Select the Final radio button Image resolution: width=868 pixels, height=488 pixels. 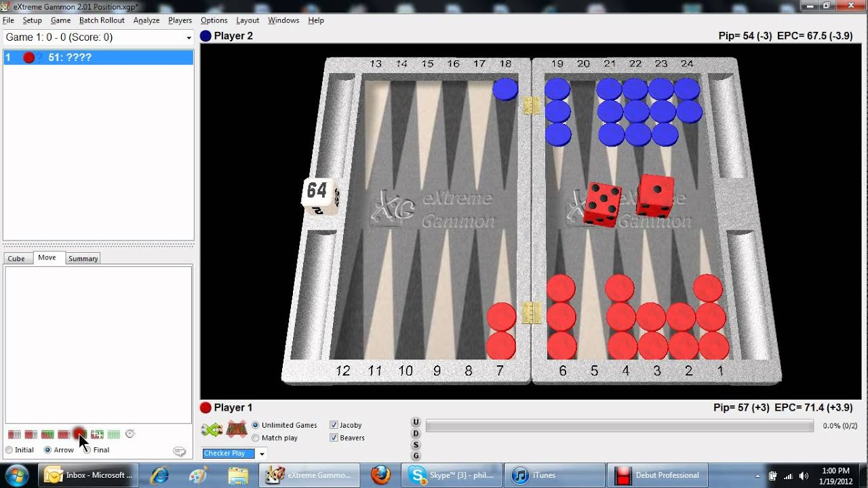pos(86,450)
